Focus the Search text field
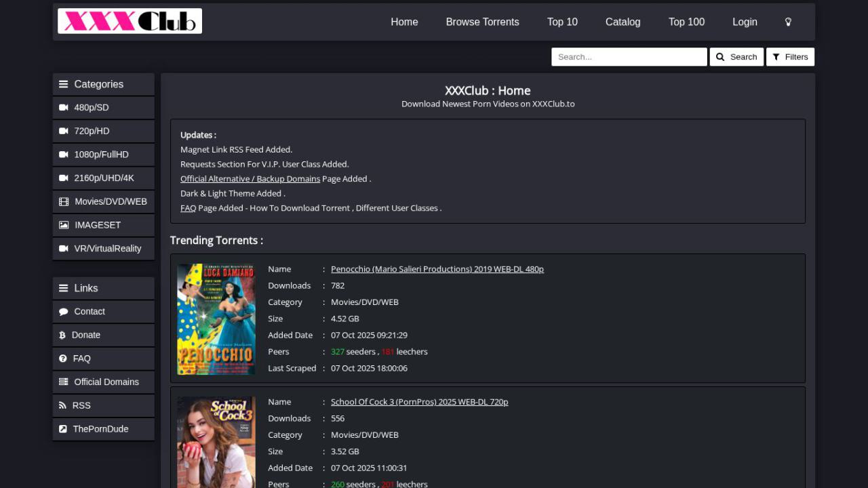Screen dimensions: 868x488 629,57
